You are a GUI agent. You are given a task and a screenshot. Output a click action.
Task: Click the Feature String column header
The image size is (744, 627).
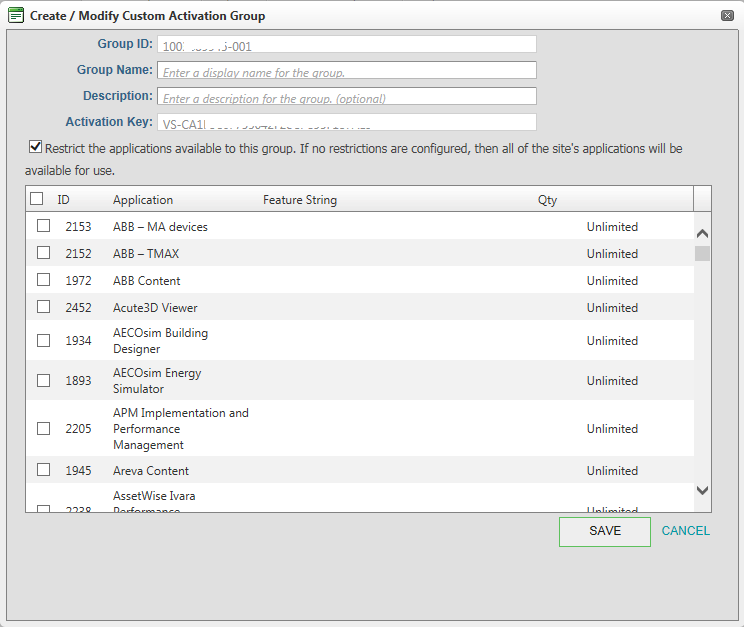(x=300, y=200)
